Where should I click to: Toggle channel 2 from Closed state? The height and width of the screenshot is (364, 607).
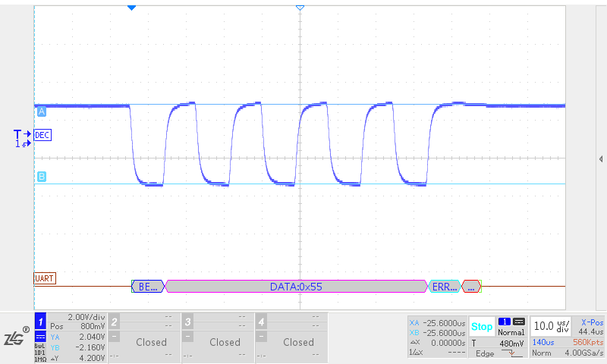(151, 342)
